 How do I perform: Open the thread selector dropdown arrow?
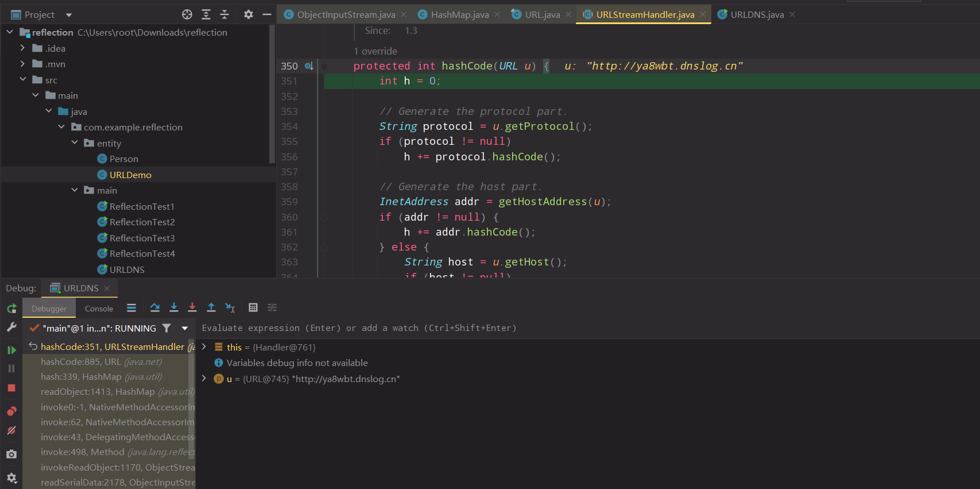pos(185,328)
